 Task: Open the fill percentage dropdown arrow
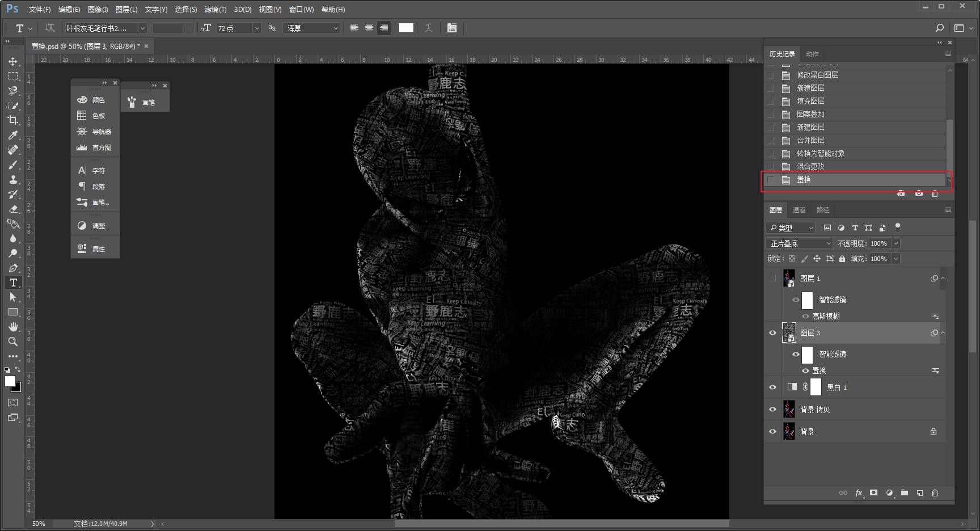coord(896,259)
